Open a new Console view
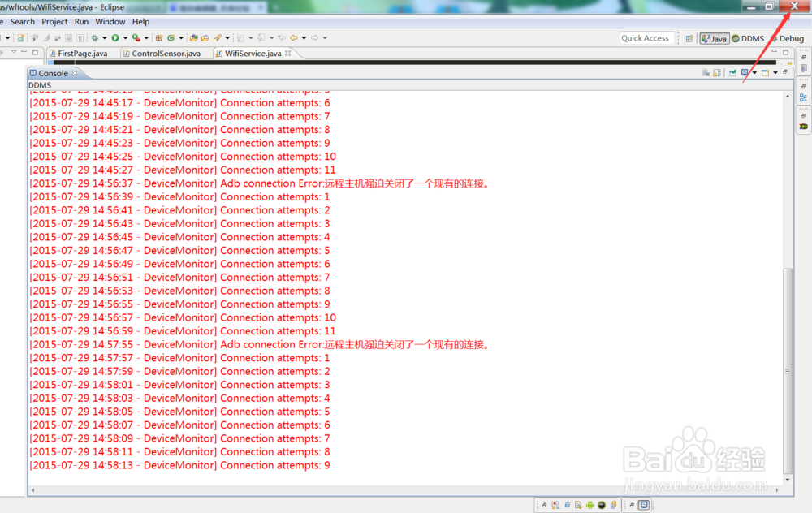The image size is (812, 513). click(x=765, y=72)
